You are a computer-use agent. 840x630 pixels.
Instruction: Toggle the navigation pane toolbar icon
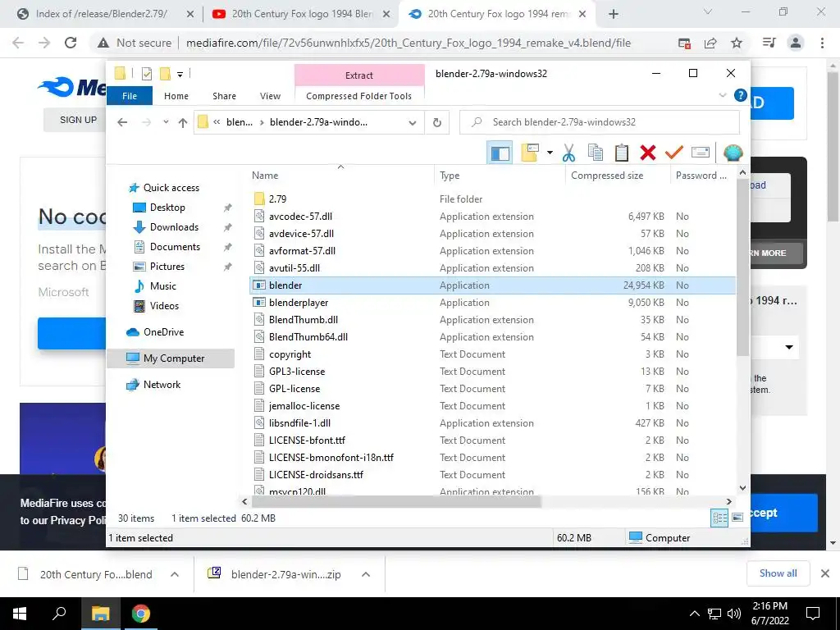pos(500,153)
